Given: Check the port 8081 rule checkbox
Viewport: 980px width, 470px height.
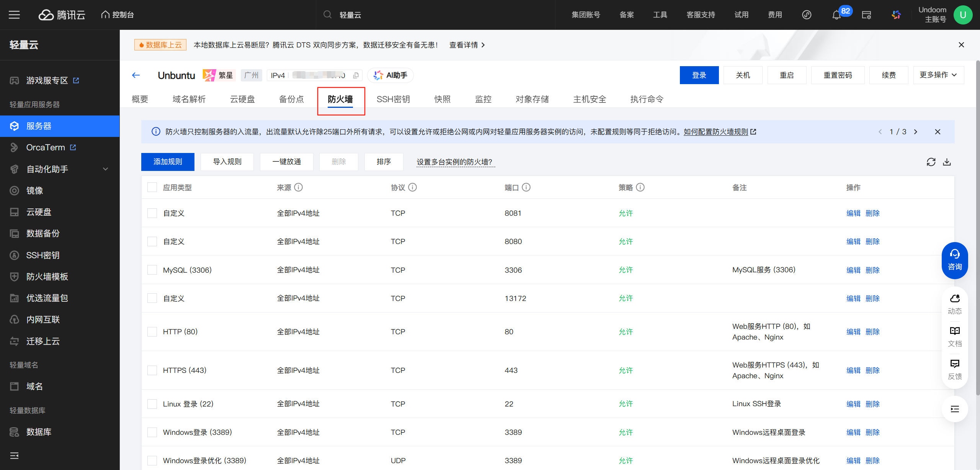Looking at the screenshot, I should (152, 213).
